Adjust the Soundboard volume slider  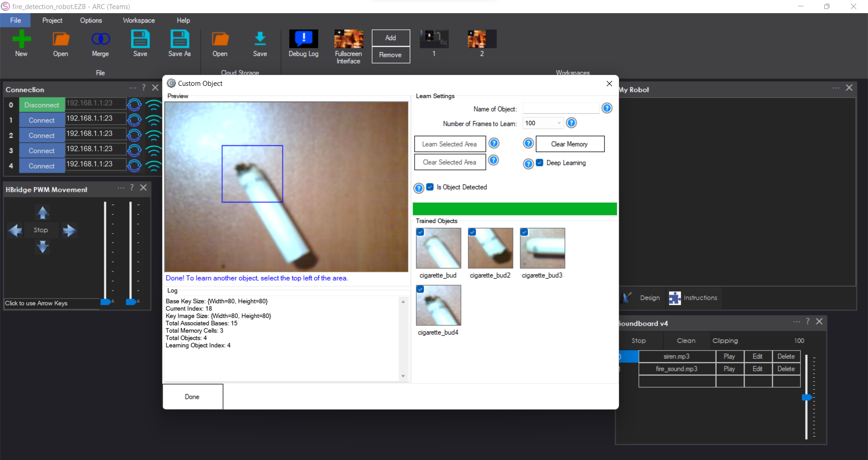[x=808, y=397]
